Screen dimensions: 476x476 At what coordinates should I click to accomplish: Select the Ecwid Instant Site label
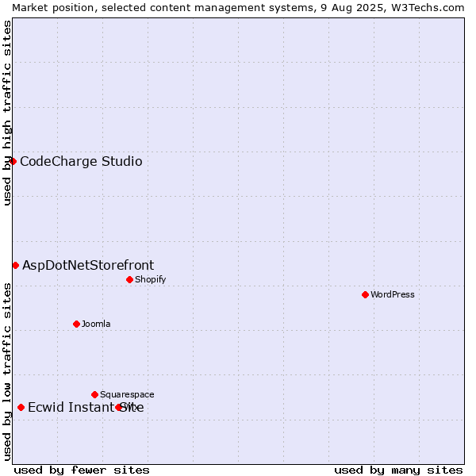[x=86, y=408]
